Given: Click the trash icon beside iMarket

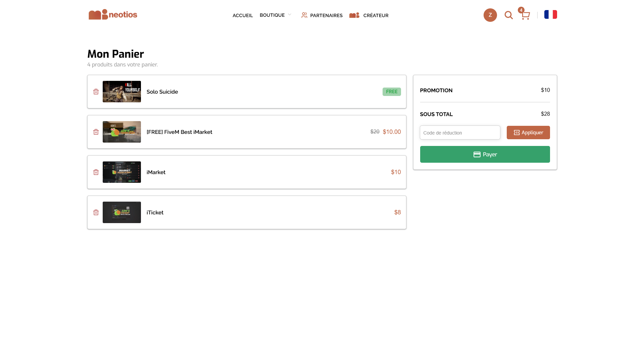Looking at the screenshot, I should coord(96,172).
